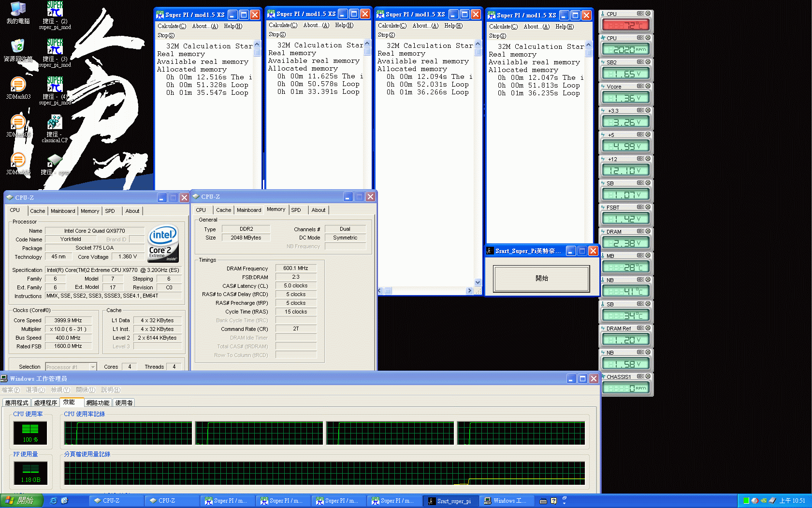Click scroll-up arrow in Super PI 12.047s window
This screenshot has height=508, width=812.
pos(589,45)
